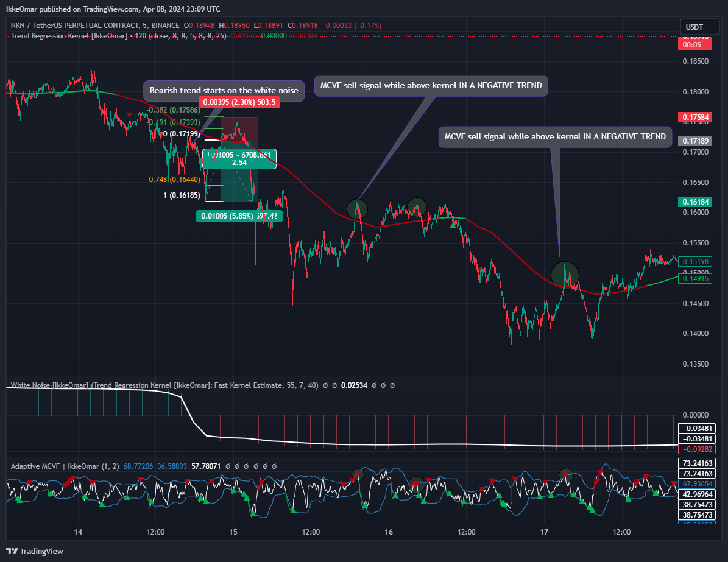The width and height of the screenshot is (728, 562).
Task: Click the White Noise indicator legend
Action: click(x=164, y=385)
